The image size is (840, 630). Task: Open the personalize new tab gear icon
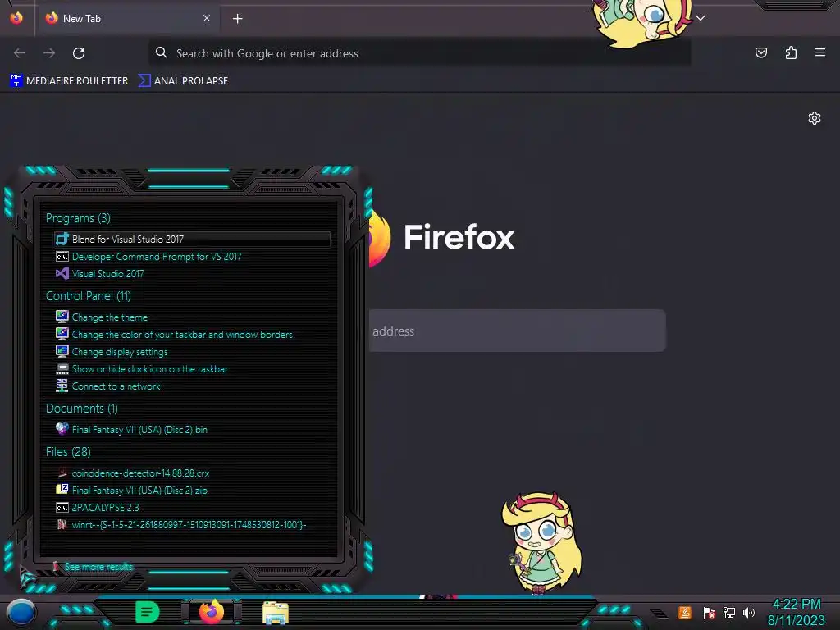coord(815,118)
